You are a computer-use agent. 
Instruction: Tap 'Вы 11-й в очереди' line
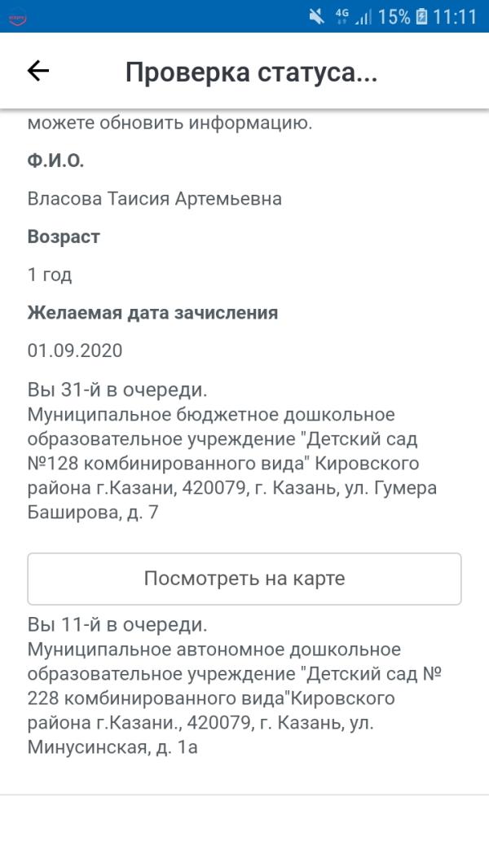[x=117, y=625]
